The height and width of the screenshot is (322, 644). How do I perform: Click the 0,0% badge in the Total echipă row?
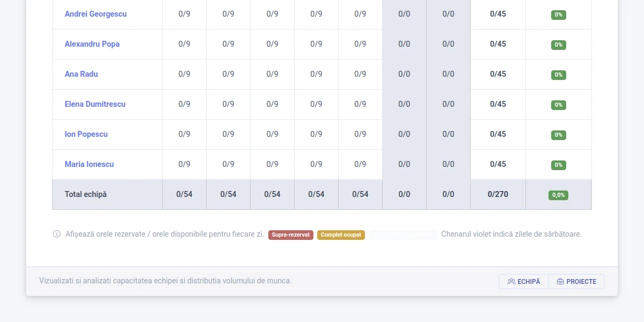558,195
